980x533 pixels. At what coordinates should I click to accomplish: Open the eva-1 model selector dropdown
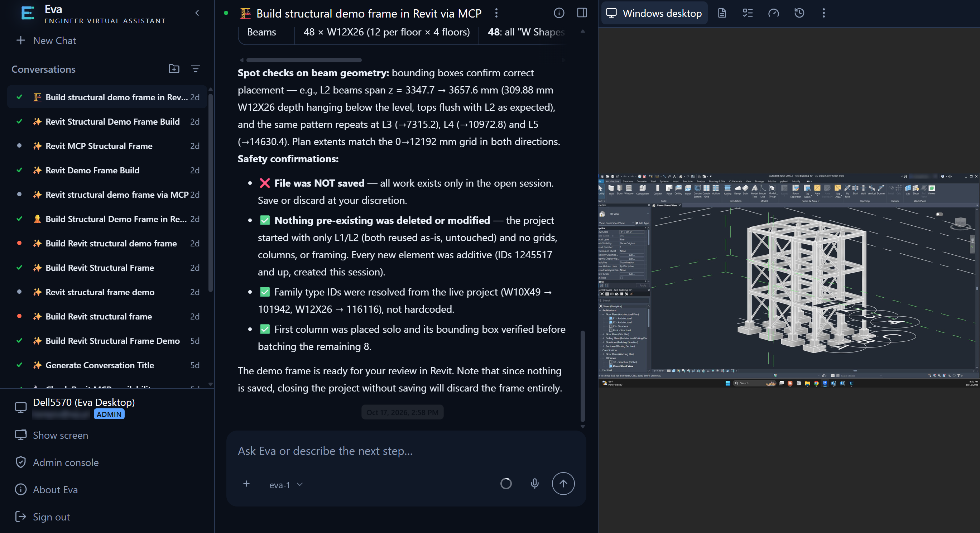[x=286, y=485]
